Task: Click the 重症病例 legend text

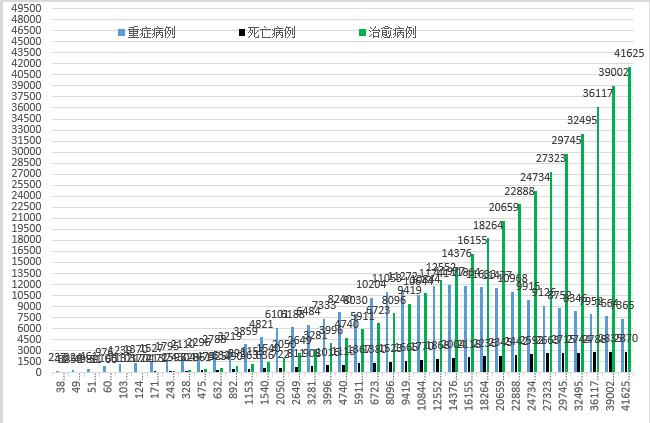Action: [x=151, y=32]
